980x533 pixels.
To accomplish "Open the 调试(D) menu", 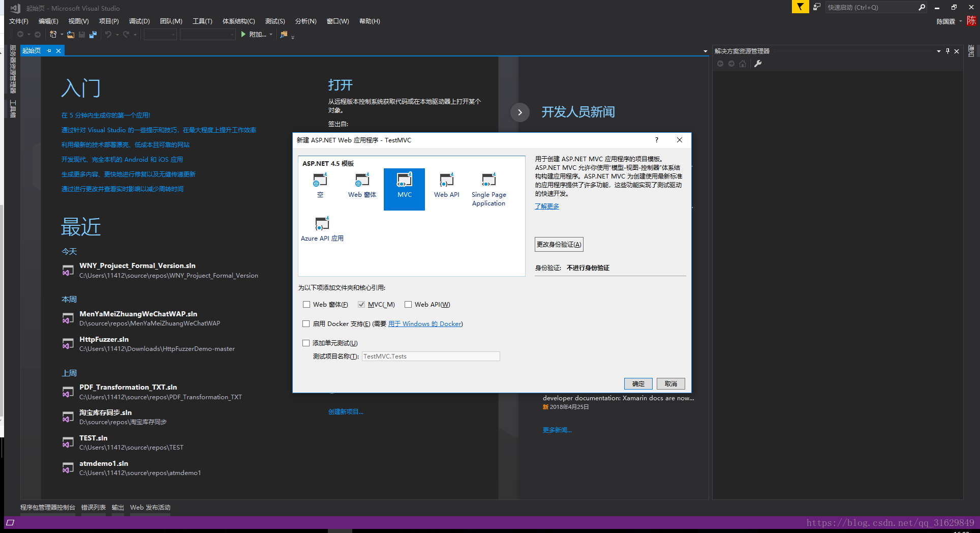I will (x=139, y=21).
